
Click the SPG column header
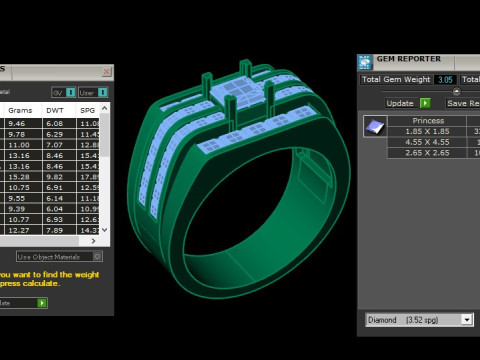88,110
